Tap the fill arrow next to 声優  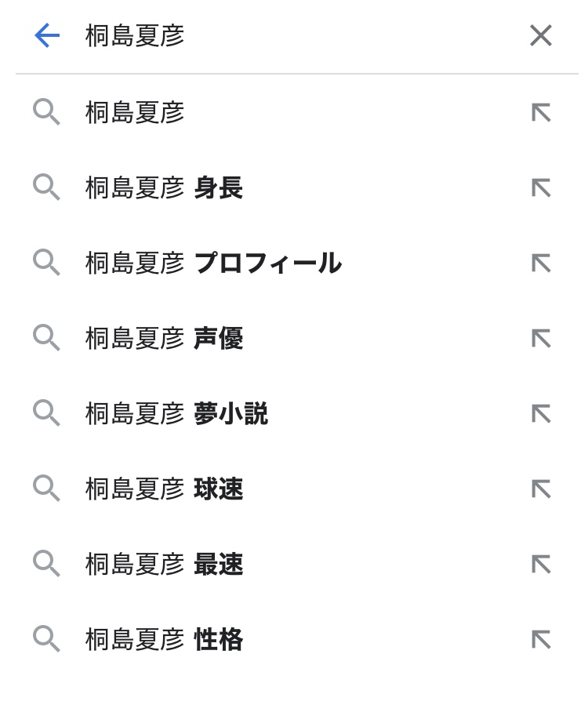click(x=541, y=339)
